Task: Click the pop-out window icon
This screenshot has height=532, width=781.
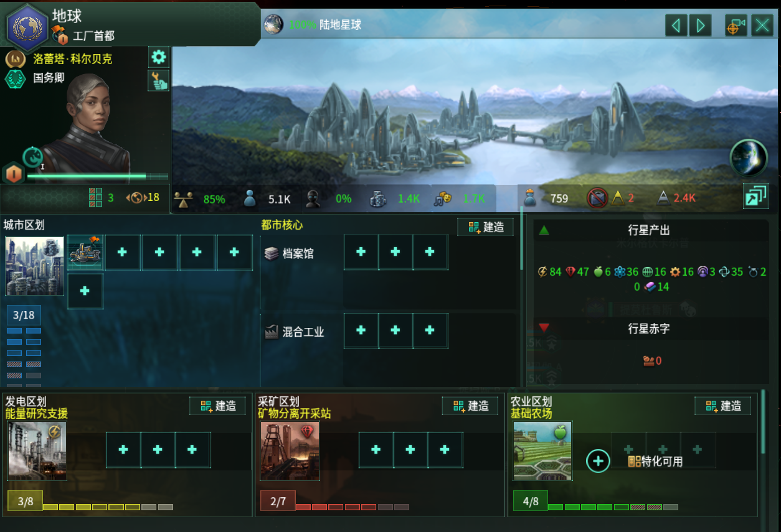Action: [755, 197]
